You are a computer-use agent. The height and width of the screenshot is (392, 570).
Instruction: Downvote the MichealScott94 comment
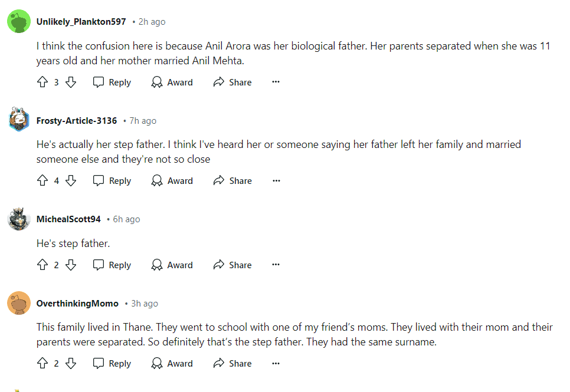point(71,265)
